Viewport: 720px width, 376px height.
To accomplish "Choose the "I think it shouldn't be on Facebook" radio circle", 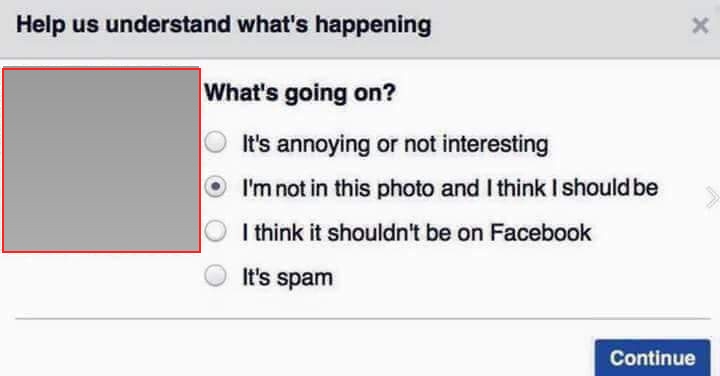I will pos(215,231).
